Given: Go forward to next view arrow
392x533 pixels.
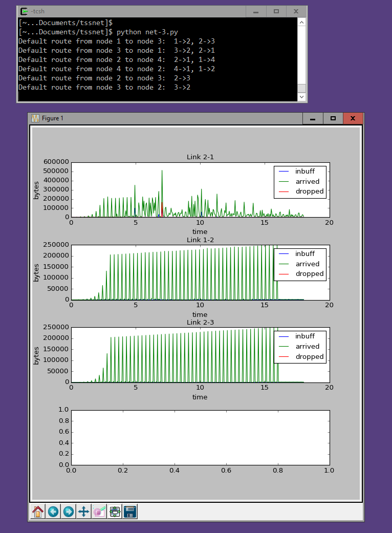Looking at the screenshot, I should coord(68,511).
